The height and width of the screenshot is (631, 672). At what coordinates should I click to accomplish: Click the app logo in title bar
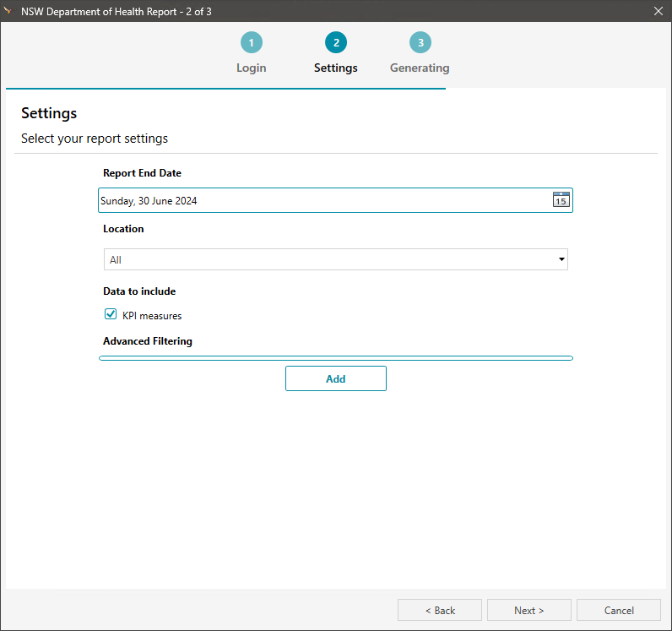click(8, 11)
